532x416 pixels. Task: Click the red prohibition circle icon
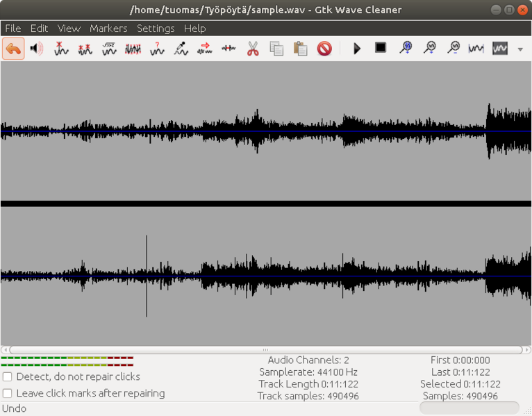pos(324,49)
